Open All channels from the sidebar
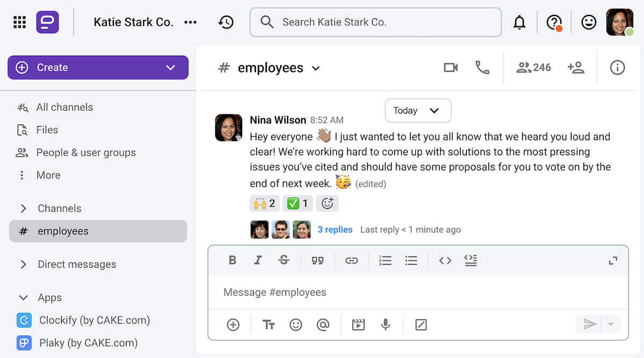 tap(64, 107)
